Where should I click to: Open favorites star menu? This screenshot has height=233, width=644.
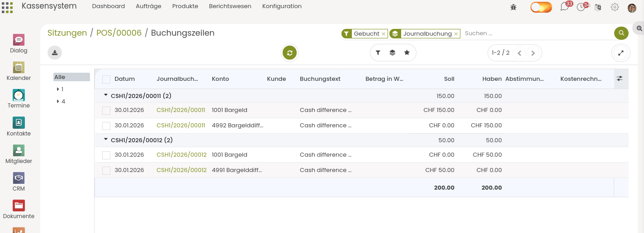407,53
